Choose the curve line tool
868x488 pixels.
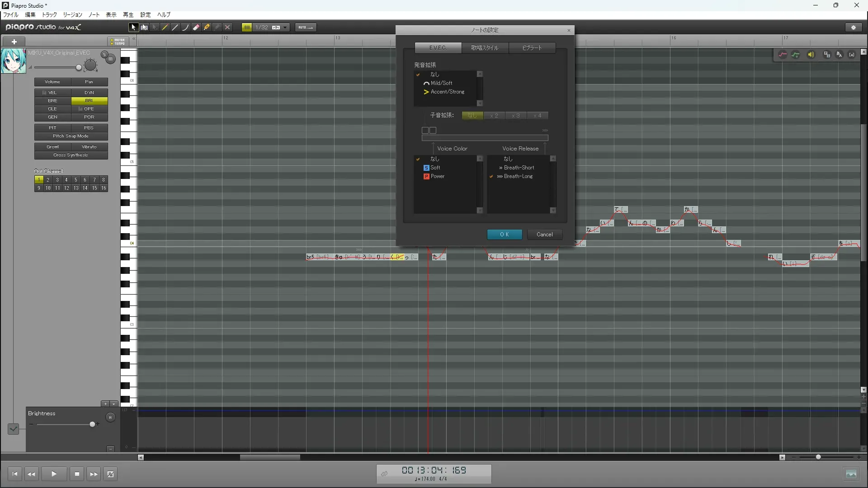[x=185, y=28]
